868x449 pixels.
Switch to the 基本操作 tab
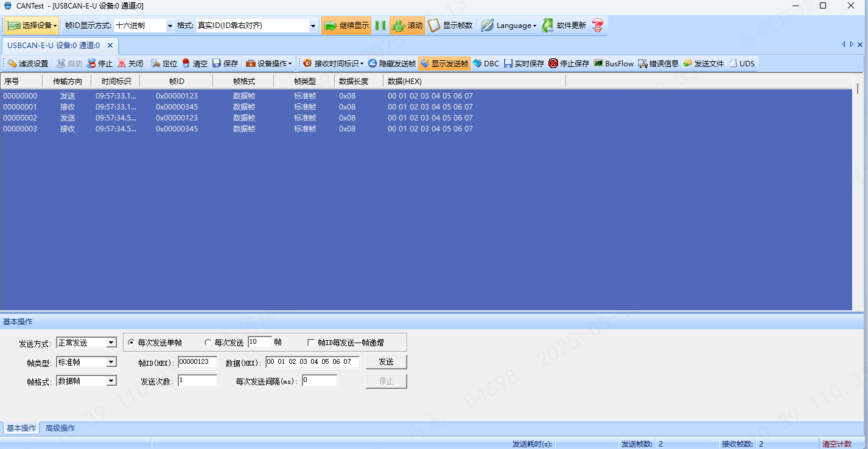click(x=21, y=428)
